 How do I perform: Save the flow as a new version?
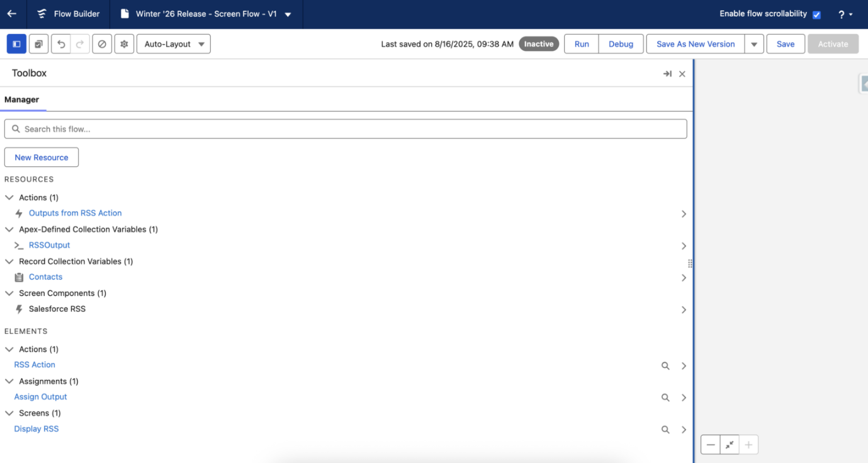694,43
